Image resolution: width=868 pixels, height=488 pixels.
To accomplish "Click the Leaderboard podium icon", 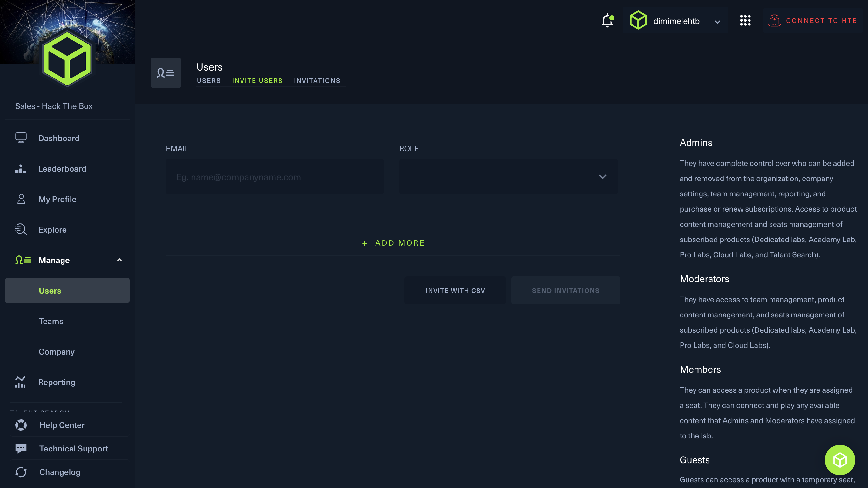I will (21, 168).
